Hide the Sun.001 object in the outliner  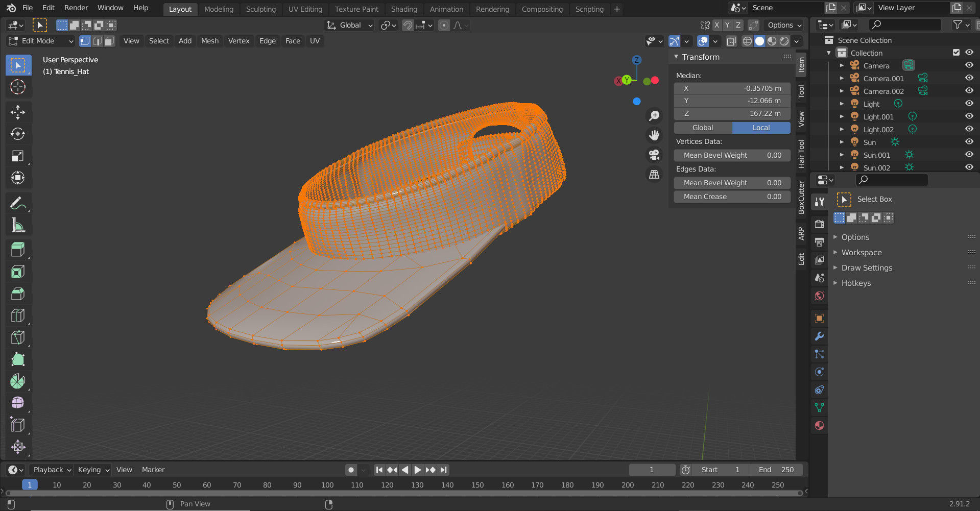(969, 155)
